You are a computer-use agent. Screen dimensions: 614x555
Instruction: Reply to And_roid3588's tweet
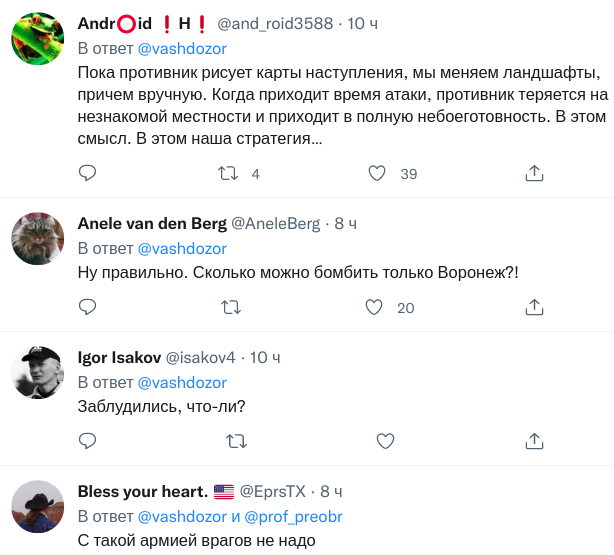87,173
